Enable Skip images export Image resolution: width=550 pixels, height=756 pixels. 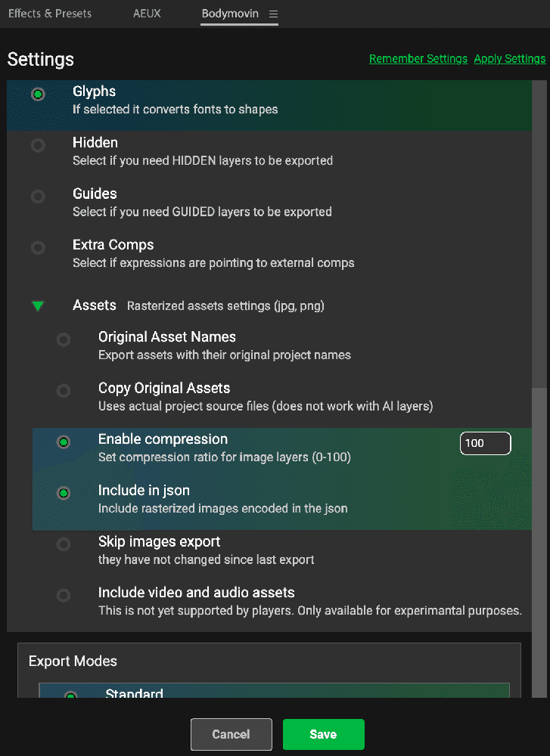(x=64, y=544)
